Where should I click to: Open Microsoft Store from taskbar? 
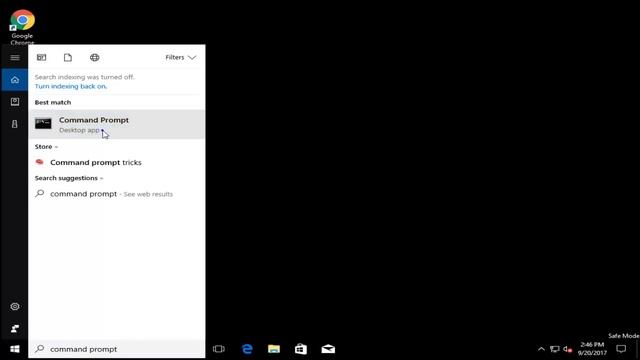(301, 349)
